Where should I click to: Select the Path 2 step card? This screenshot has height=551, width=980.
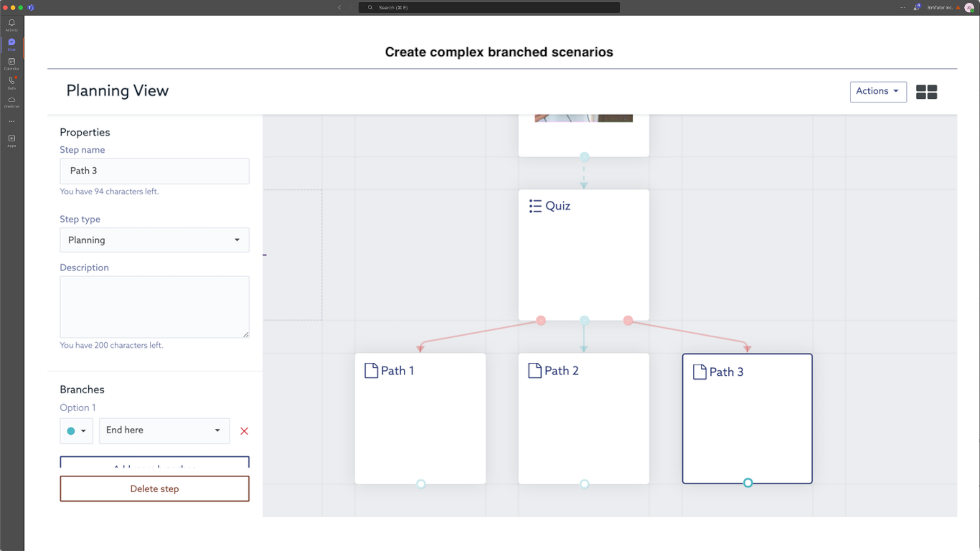(x=583, y=423)
